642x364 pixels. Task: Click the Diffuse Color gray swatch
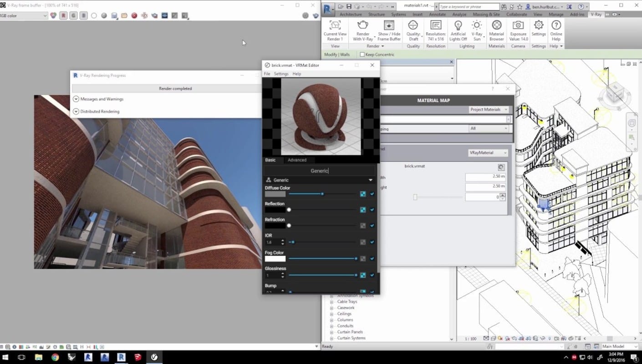click(x=275, y=194)
